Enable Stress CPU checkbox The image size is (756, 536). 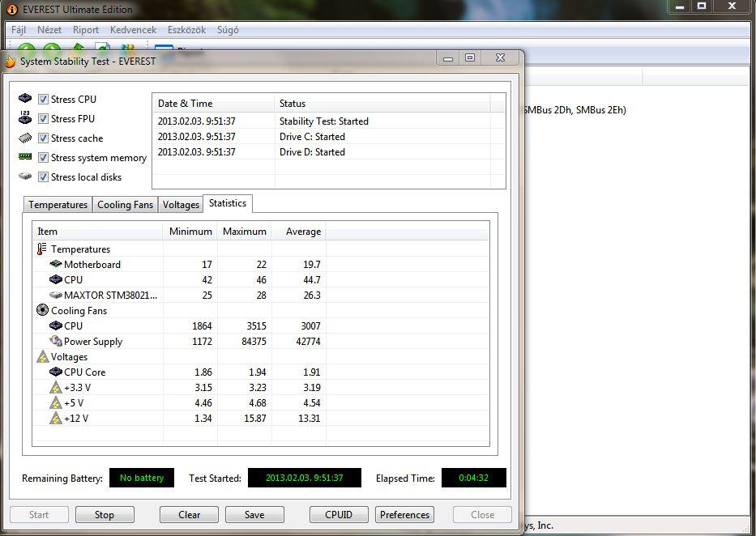point(44,100)
